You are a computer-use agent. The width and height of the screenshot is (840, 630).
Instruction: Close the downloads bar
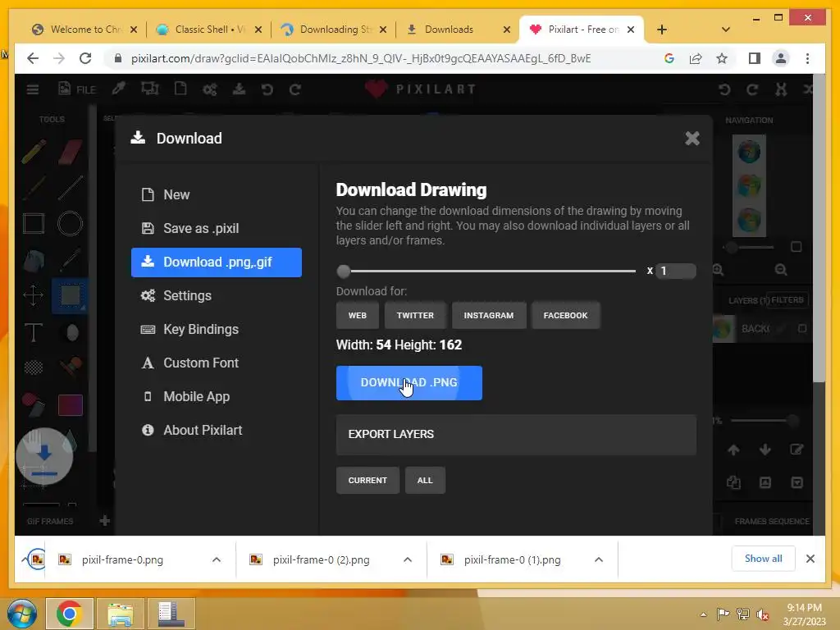point(810,559)
